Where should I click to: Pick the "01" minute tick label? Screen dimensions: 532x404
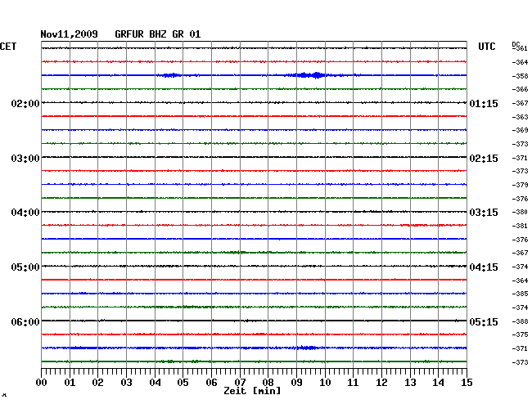click(x=70, y=383)
